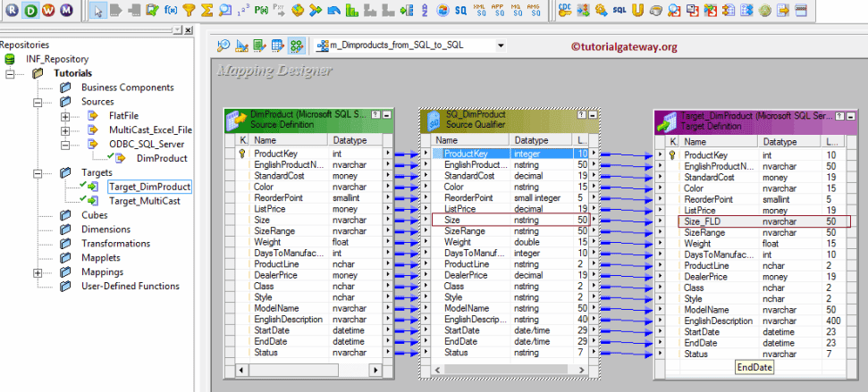Viewport: 868px width, 392px height.
Task: Select the CDC key toolbar icon
Action: click(x=564, y=11)
